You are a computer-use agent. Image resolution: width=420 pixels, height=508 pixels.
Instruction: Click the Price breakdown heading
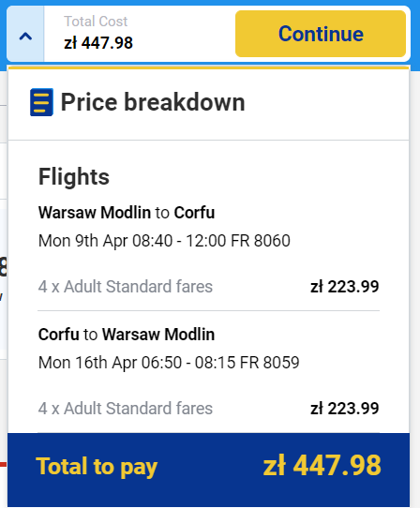pyautogui.click(x=153, y=102)
